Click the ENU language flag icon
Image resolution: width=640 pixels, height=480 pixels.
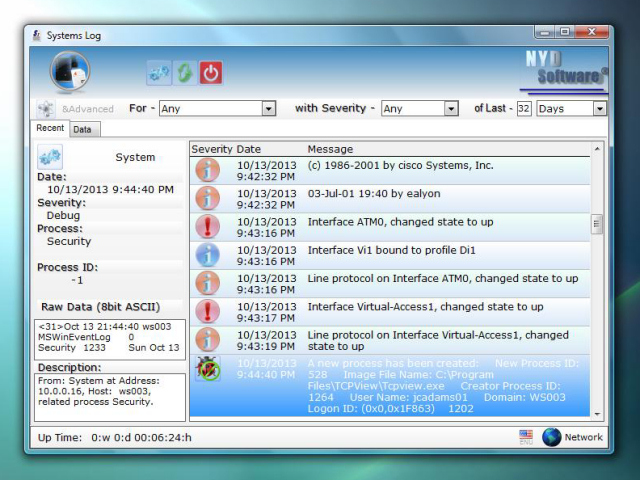click(526, 437)
